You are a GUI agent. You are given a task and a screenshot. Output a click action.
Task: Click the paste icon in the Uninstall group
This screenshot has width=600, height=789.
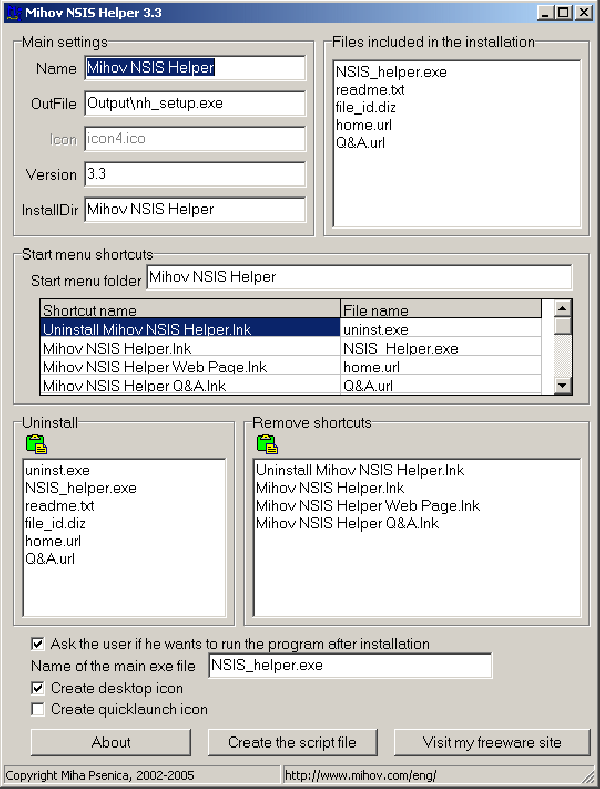pyautogui.click(x=36, y=444)
